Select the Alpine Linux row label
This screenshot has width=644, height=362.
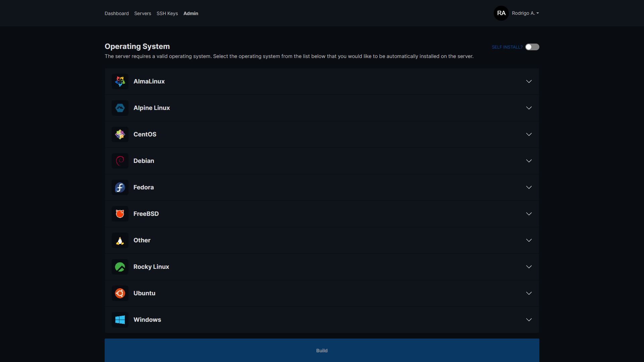pyautogui.click(x=152, y=108)
